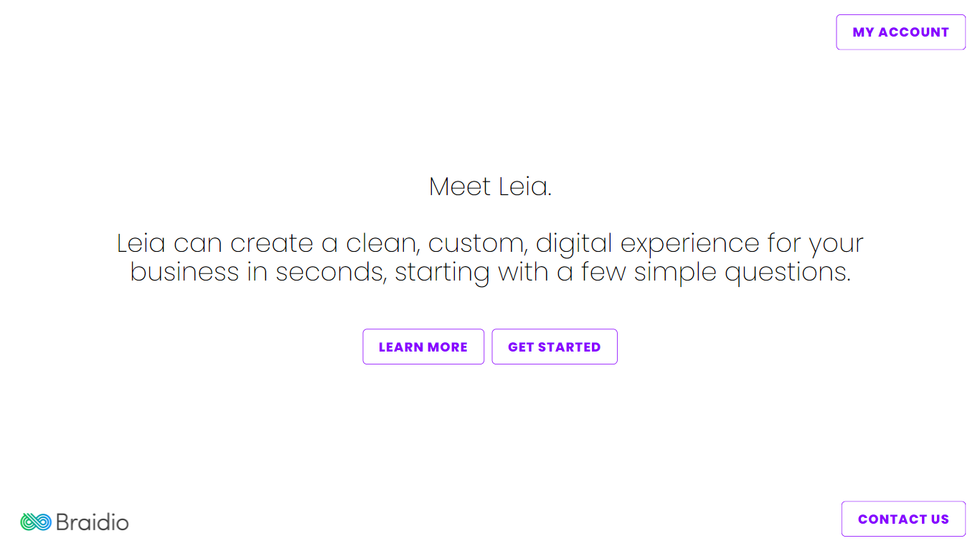Click the word 'business' in description

coord(184,273)
